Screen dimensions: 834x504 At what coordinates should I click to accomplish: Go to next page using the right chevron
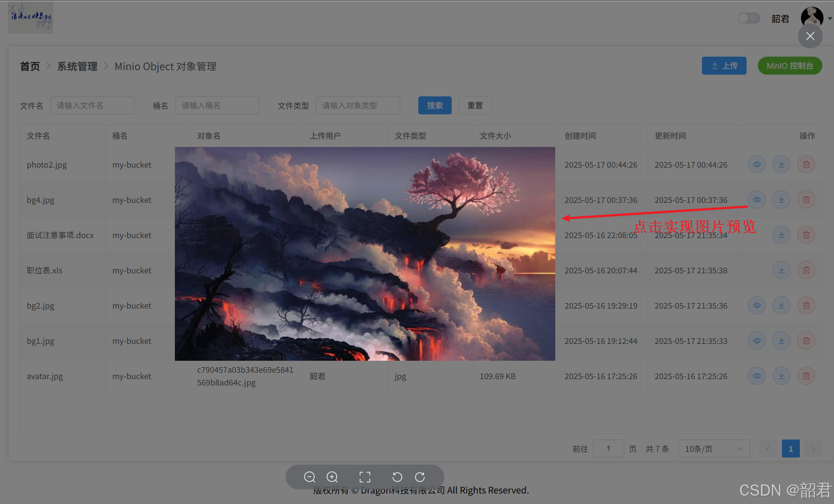813,449
